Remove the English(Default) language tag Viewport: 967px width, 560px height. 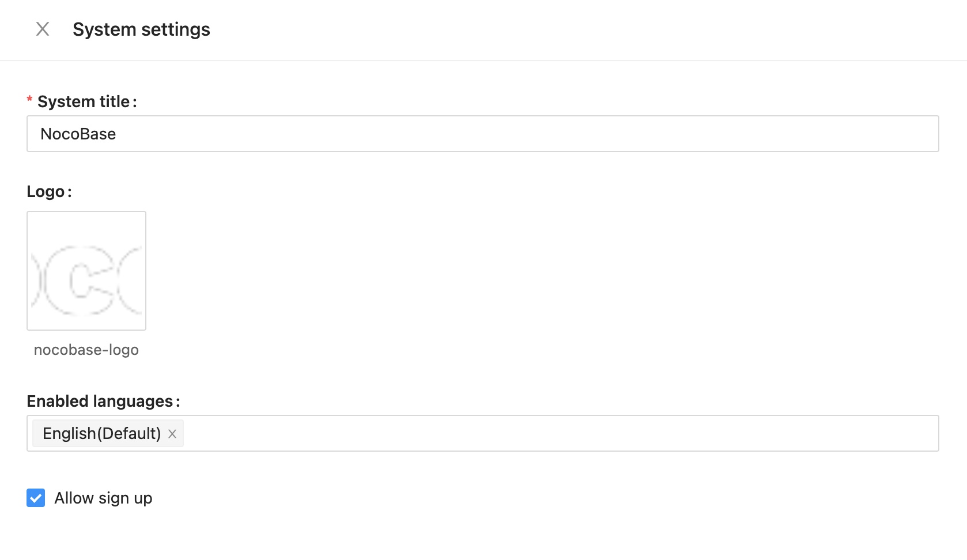[172, 434]
